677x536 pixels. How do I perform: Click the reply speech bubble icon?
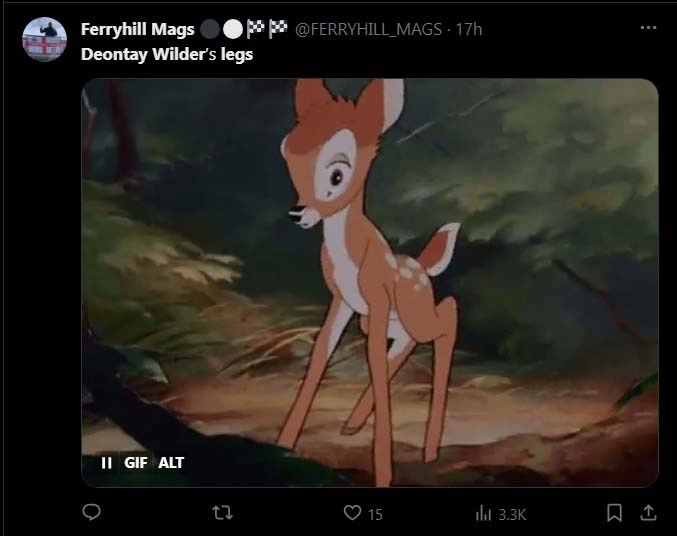pos(92,513)
